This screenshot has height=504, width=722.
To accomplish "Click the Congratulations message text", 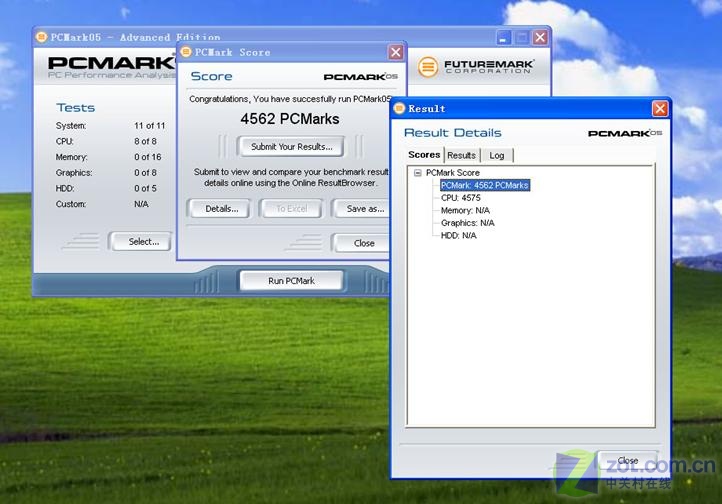I will tap(290, 99).
